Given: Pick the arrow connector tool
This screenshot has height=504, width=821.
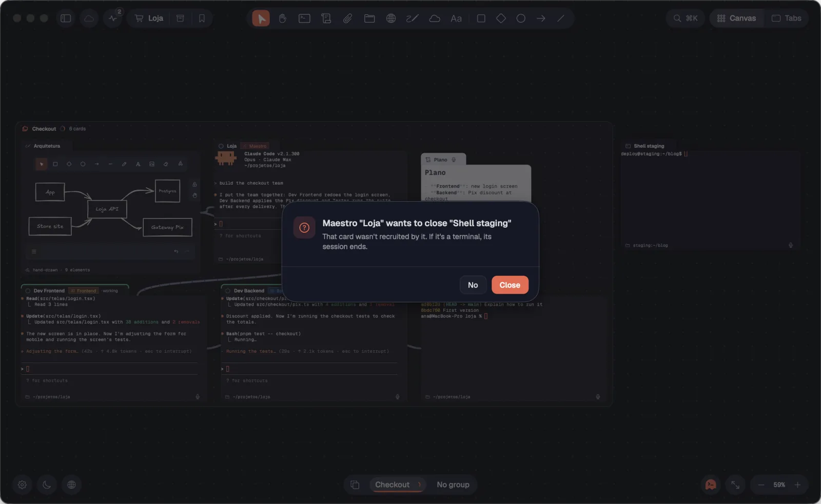Looking at the screenshot, I should click(x=541, y=18).
